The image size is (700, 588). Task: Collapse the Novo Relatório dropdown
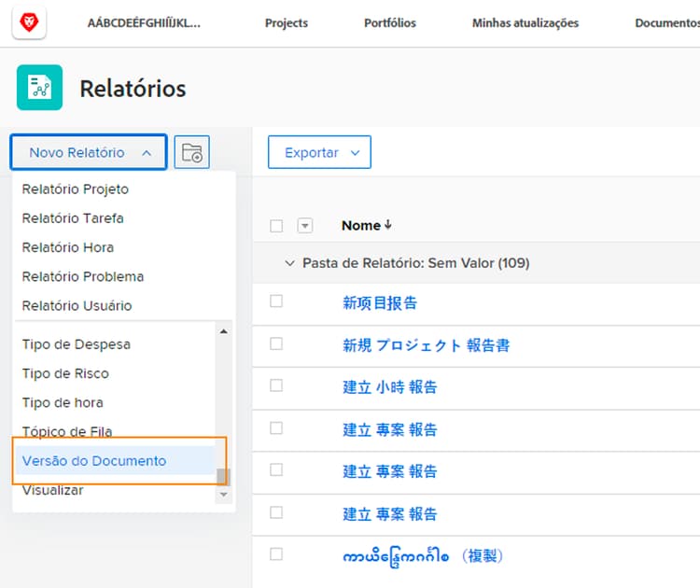(89, 152)
